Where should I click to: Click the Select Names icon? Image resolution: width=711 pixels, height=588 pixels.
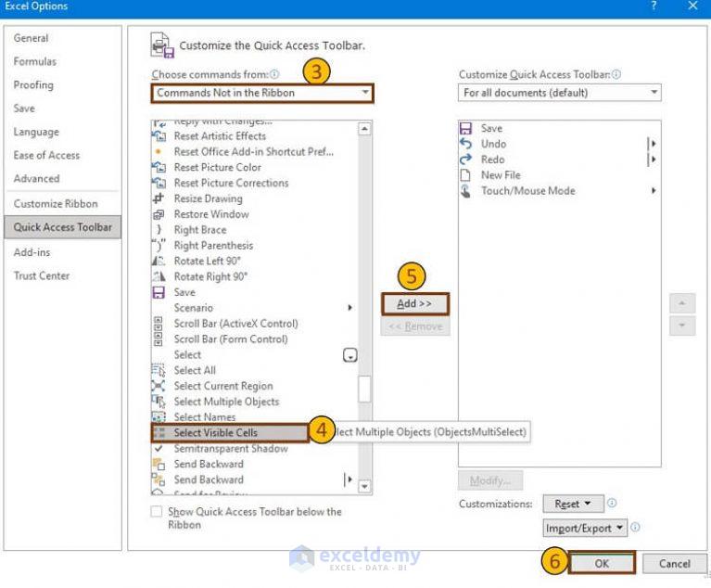click(x=159, y=416)
